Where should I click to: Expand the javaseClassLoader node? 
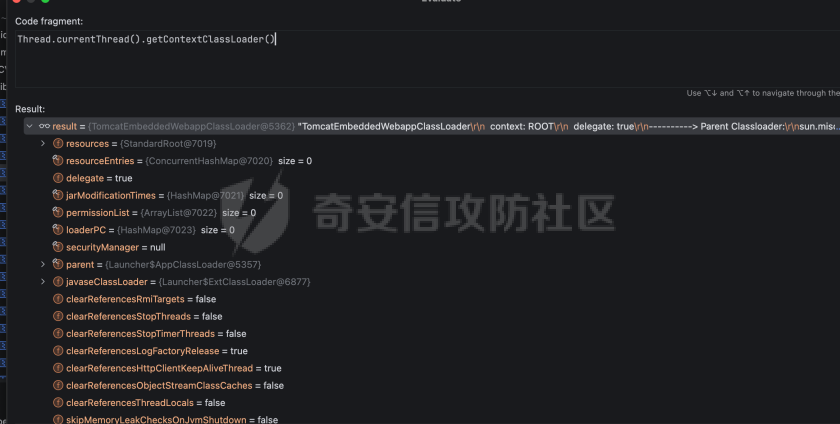coord(43,282)
